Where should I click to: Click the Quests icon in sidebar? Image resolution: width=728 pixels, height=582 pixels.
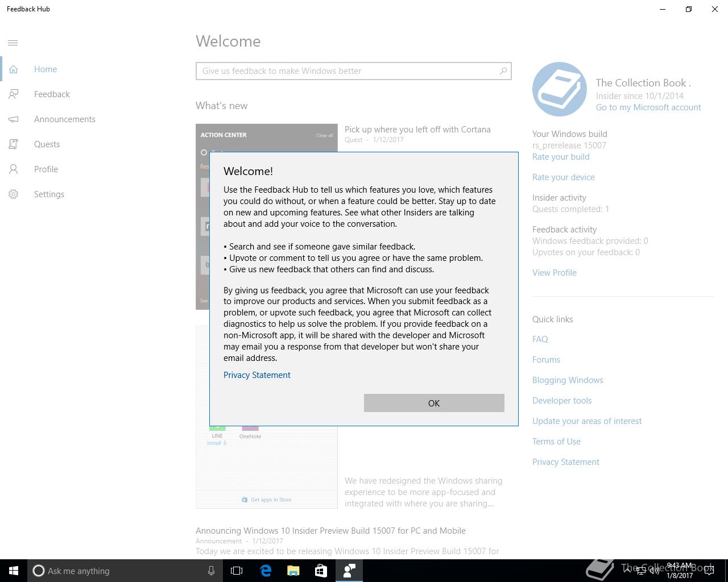coord(13,144)
